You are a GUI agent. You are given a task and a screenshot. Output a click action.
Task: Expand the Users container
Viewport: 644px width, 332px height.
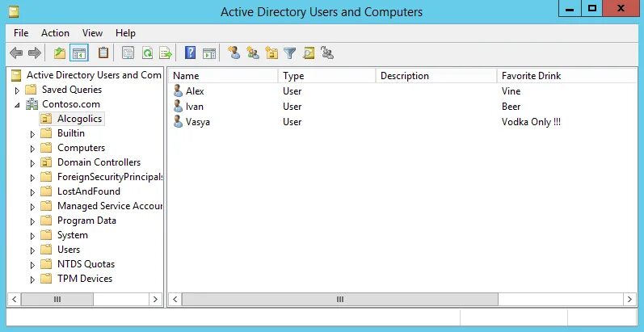click(x=33, y=250)
